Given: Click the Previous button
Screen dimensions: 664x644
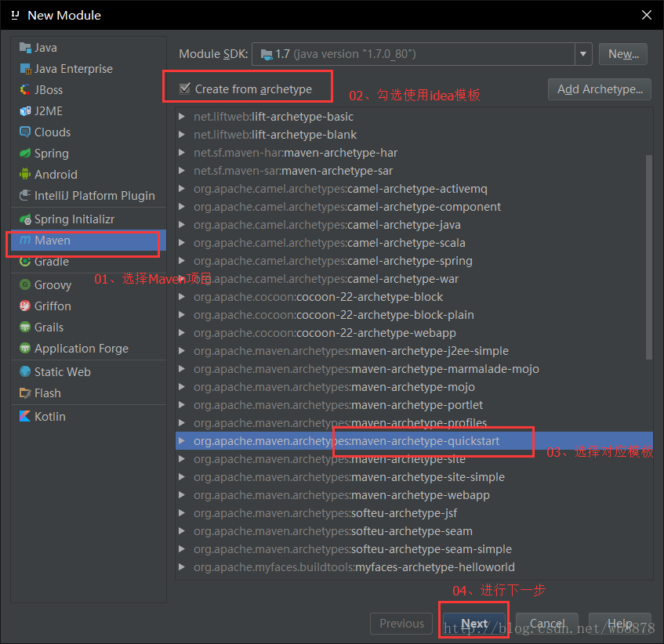Looking at the screenshot, I should click(x=401, y=624).
